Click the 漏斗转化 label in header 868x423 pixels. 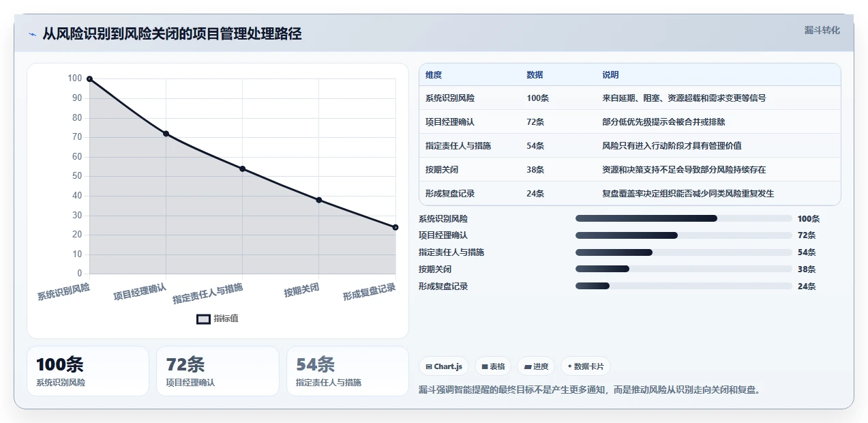[822, 31]
